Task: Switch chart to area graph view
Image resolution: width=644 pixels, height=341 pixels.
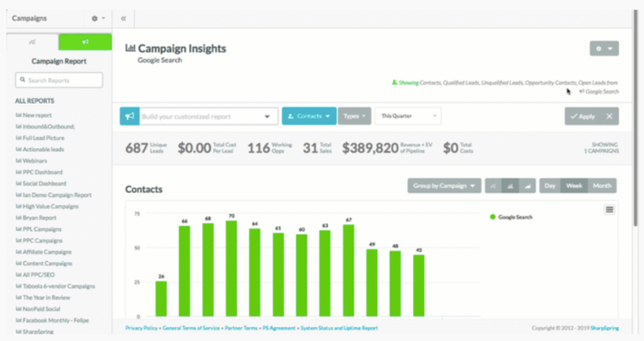Action: click(527, 186)
